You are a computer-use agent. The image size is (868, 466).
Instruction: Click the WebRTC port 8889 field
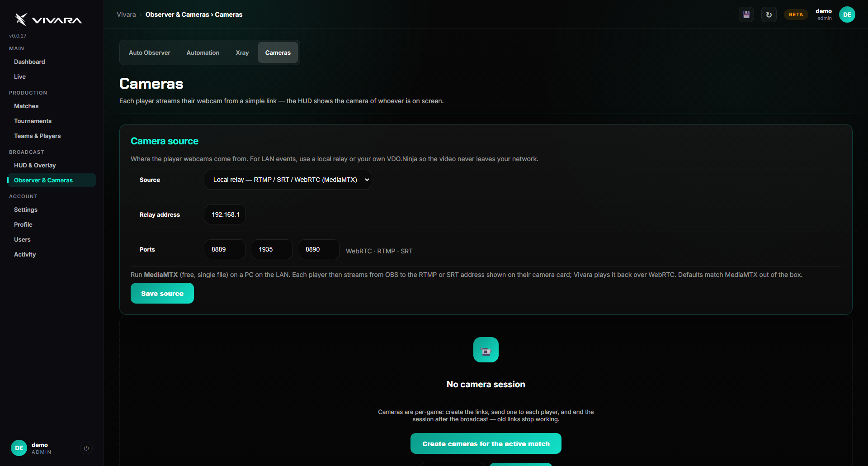tap(225, 249)
